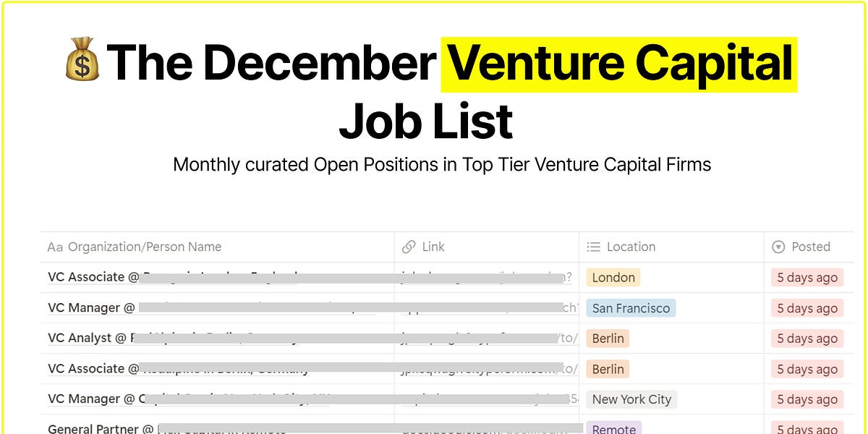
Task: Select the Remote location tag
Action: [x=614, y=429]
